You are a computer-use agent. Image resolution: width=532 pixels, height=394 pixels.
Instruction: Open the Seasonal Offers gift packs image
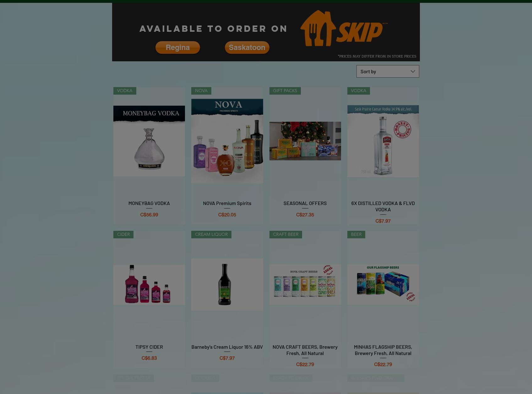(x=305, y=141)
